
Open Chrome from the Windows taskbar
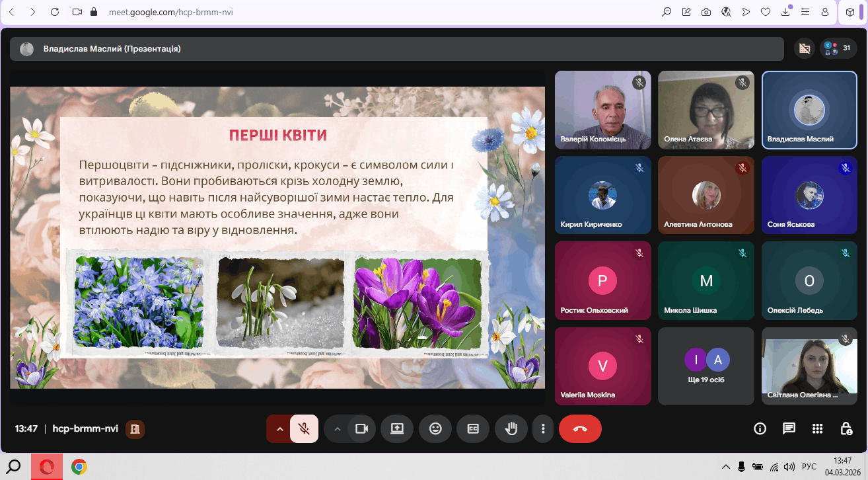[x=79, y=467]
